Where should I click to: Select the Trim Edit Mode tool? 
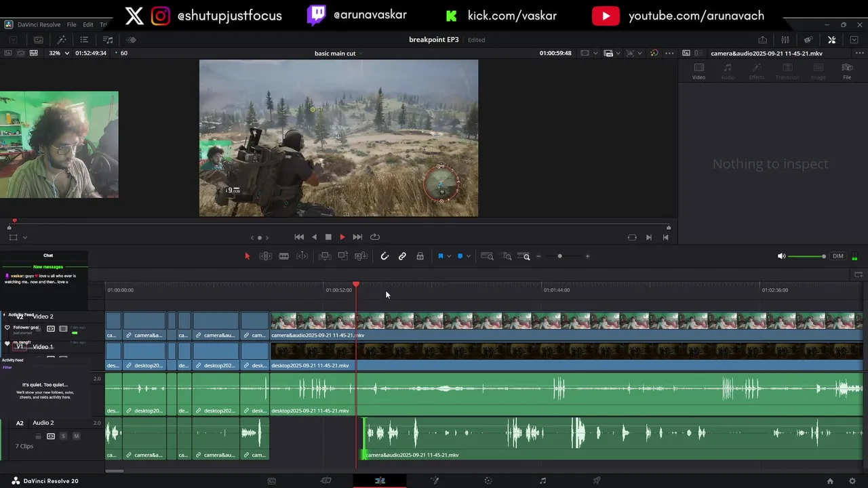266,256
